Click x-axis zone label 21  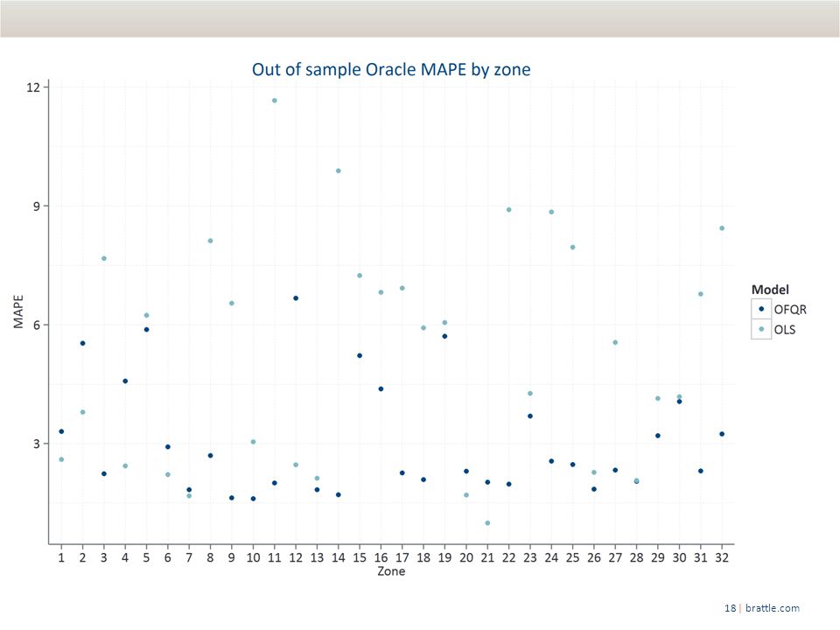pos(487,557)
